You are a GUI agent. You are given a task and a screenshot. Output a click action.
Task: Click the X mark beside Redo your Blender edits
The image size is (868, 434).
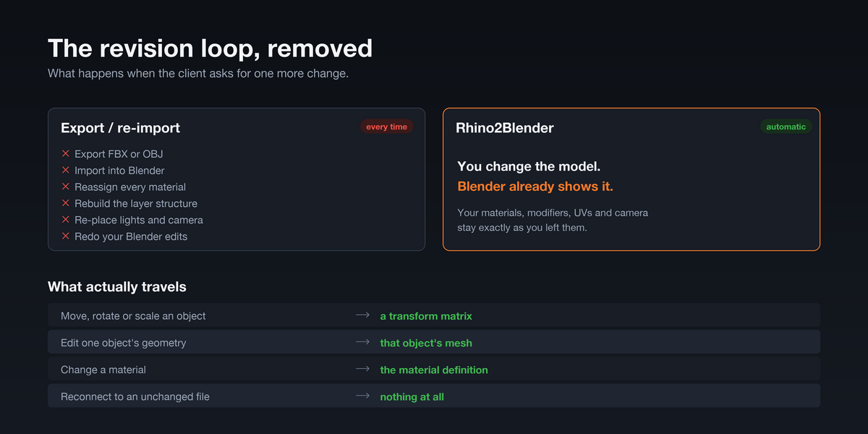(x=65, y=236)
